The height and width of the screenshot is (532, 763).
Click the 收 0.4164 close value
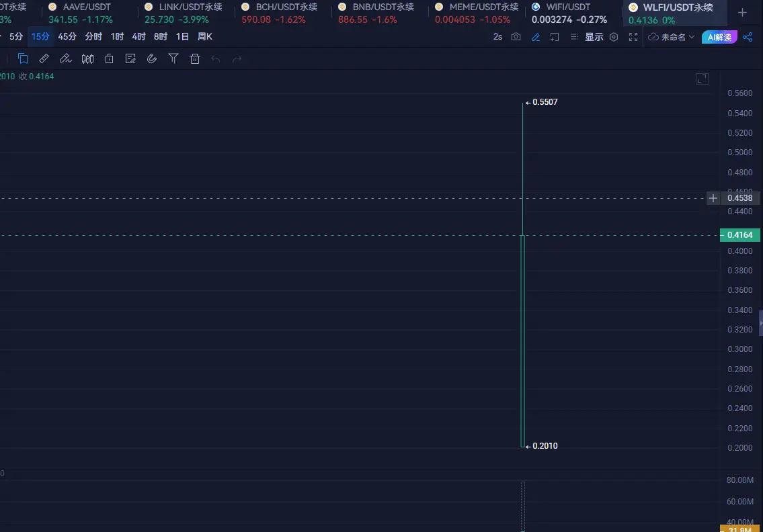[x=36, y=77]
